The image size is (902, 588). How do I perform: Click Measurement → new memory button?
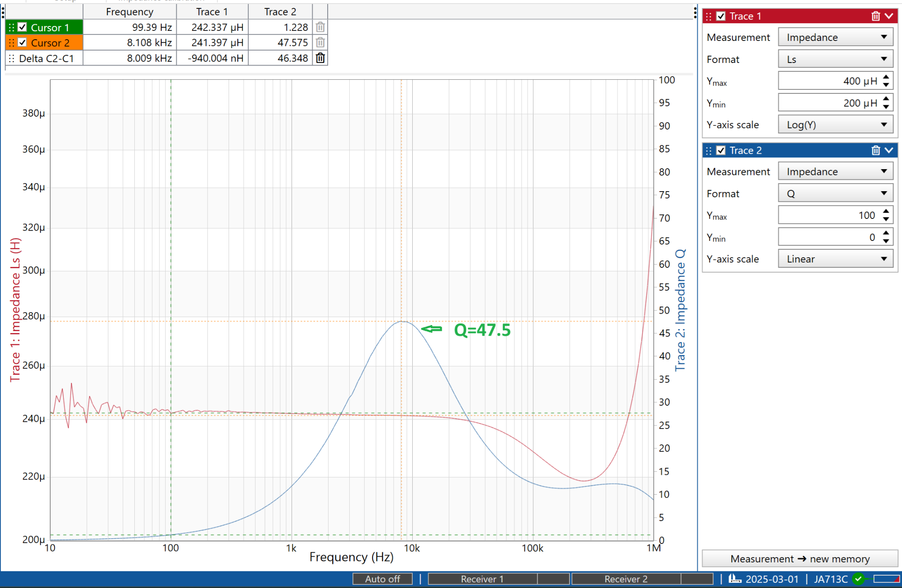click(800, 558)
